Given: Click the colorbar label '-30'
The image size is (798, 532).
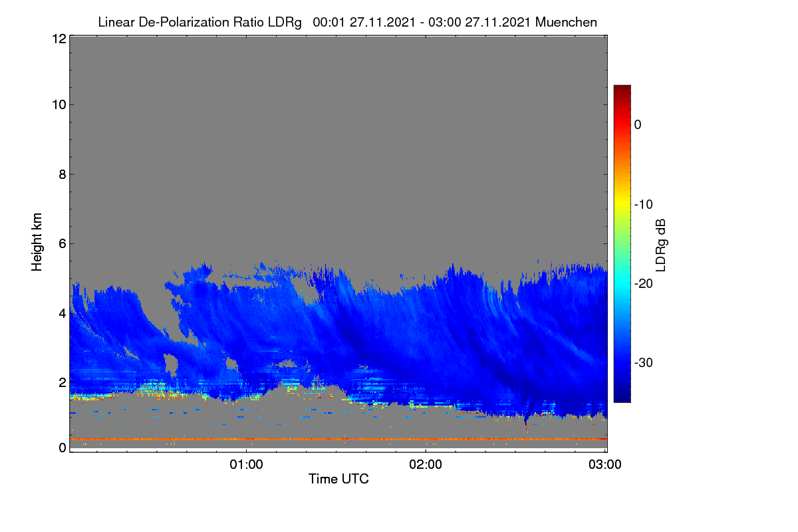Looking at the screenshot, I should [x=643, y=363].
